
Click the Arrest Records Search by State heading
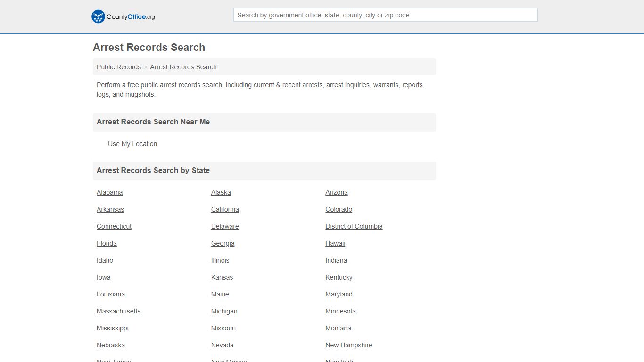[x=153, y=170]
